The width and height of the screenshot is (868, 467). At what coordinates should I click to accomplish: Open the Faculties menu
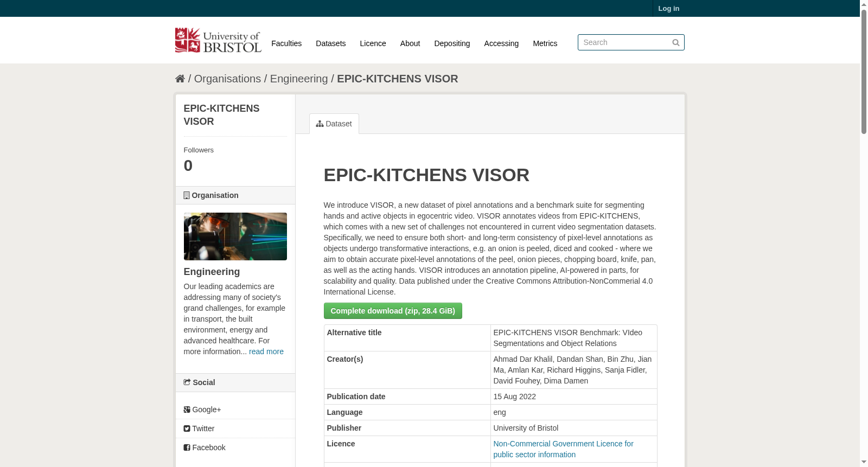[x=286, y=43]
